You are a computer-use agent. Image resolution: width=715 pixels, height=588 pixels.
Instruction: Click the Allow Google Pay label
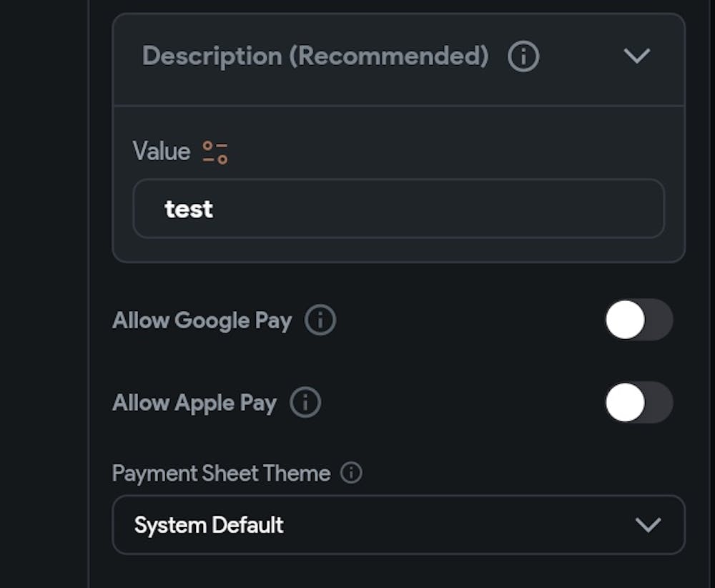coord(202,320)
